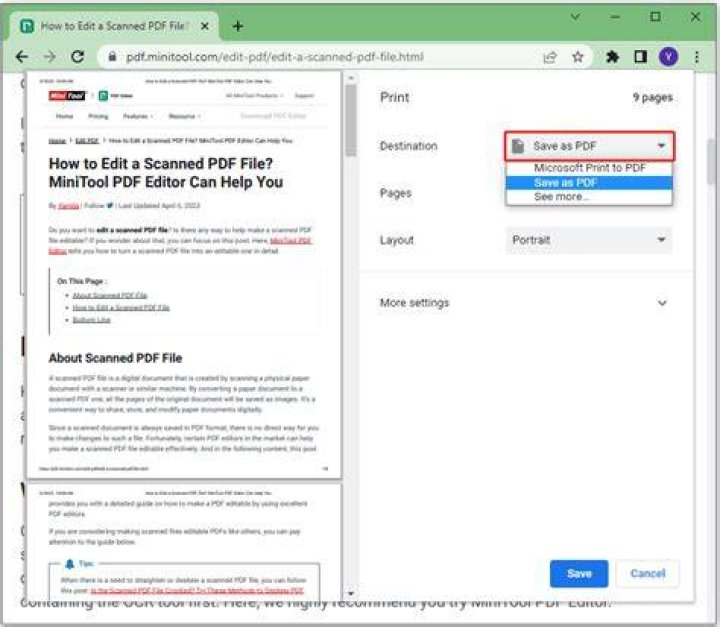Share this page via the share icon

pyautogui.click(x=550, y=57)
